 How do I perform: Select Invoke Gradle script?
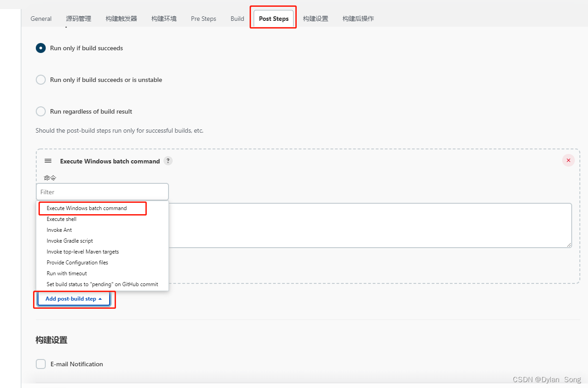(x=102, y=241)
